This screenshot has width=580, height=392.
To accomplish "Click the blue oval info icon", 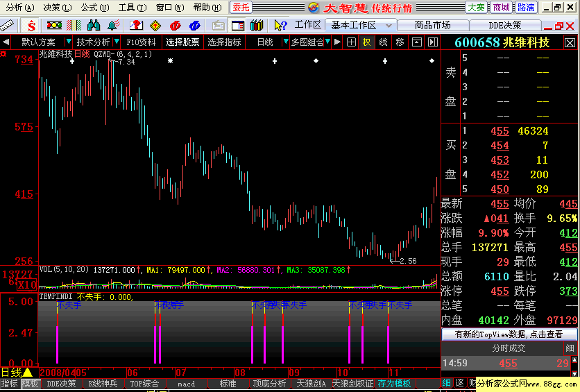I will [194, 25].
